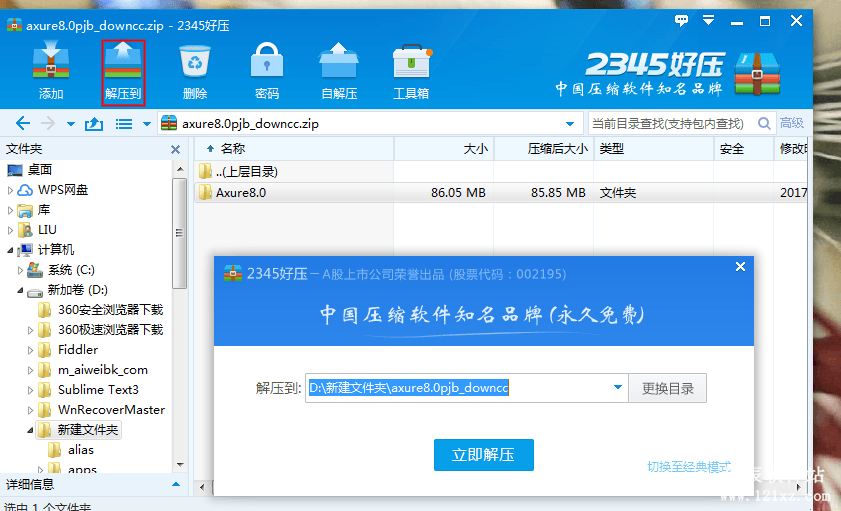Click the 计算机 computer icon
The width and height of the screenshot is (841, 511).
[25, 250]
